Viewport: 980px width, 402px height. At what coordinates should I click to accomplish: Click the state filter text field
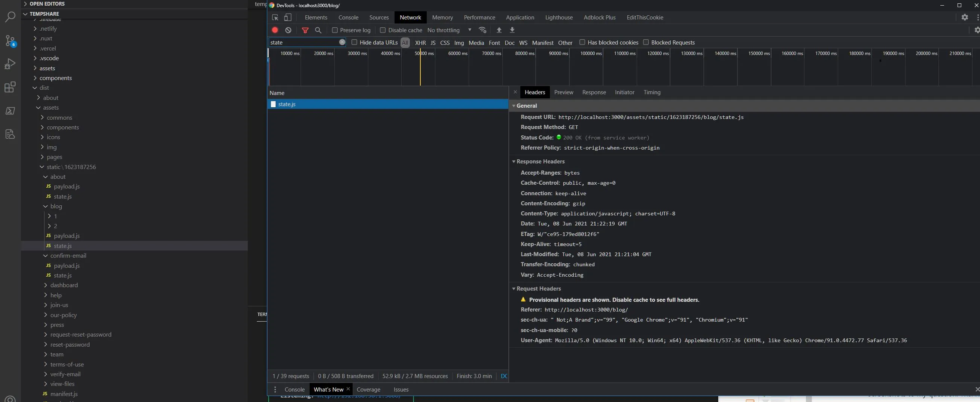pos(303,43)
